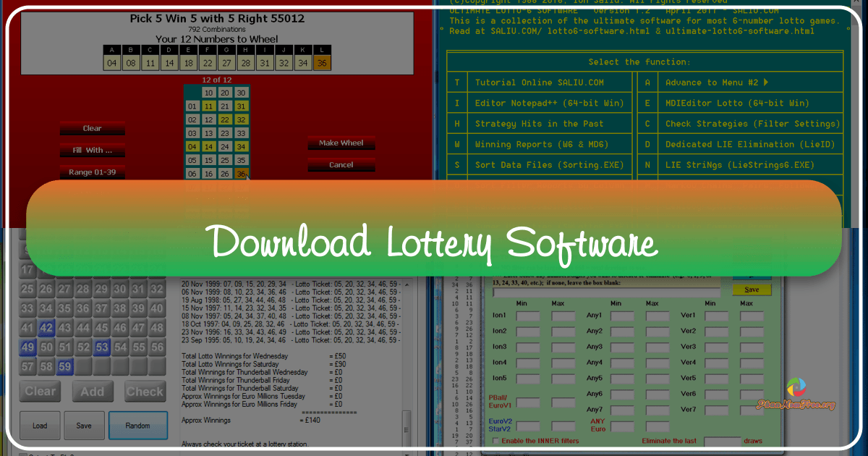Deselect the highlighted number 42 tile

[x=45, y=328]
